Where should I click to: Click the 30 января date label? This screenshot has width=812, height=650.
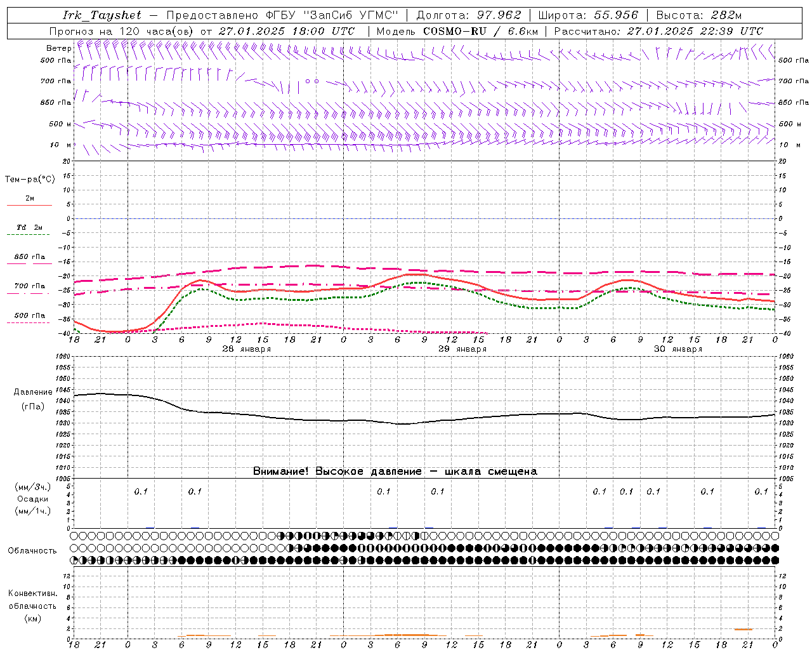coord(678,349)
